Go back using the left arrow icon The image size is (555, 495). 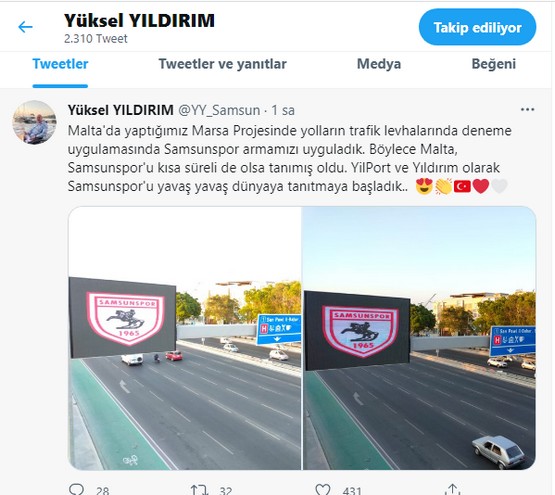point(25,27)
